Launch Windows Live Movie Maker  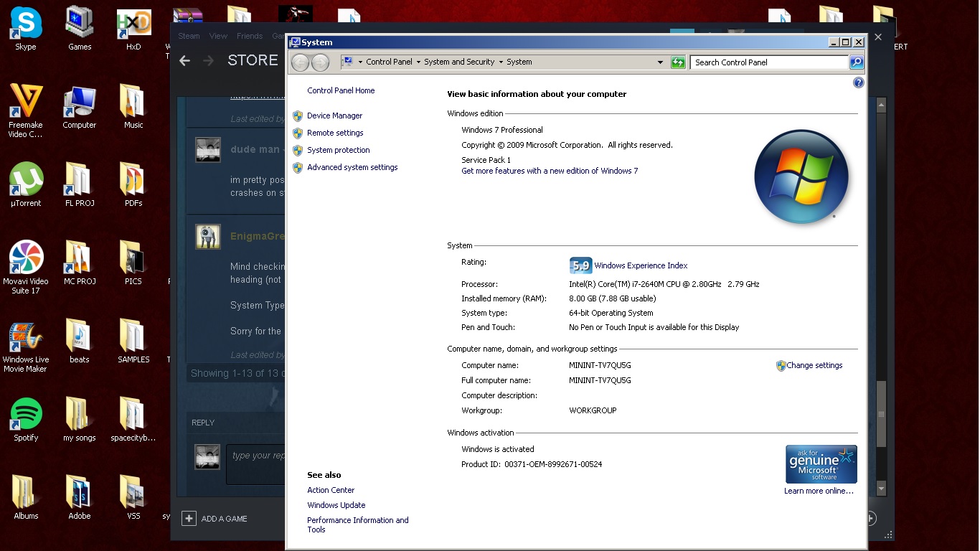(26, 346)
